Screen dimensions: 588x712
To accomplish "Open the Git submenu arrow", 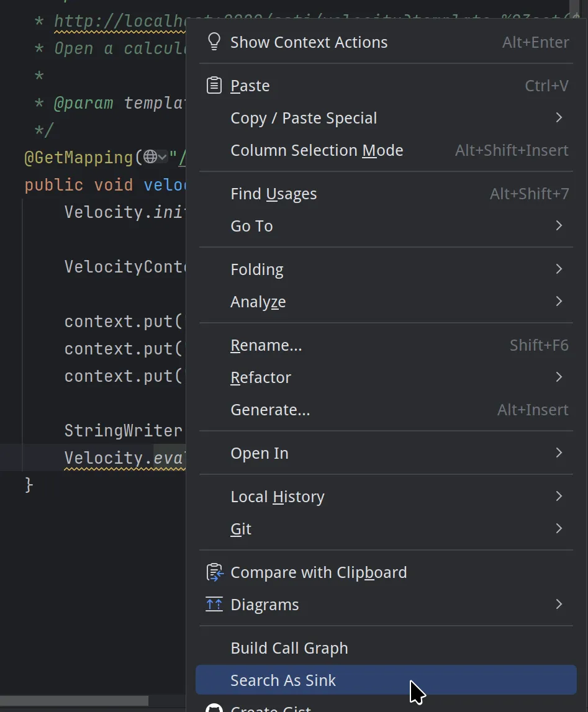I will click(x=559, y=529).
